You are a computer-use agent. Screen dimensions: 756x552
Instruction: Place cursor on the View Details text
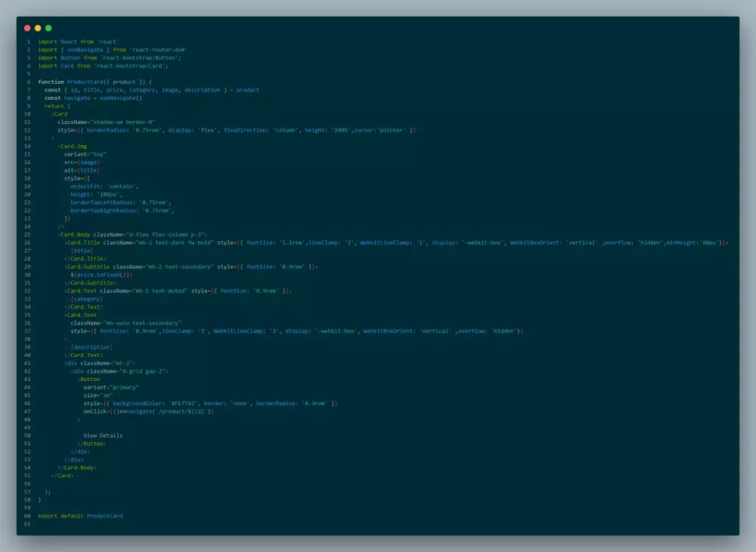[x=102, y=435]
